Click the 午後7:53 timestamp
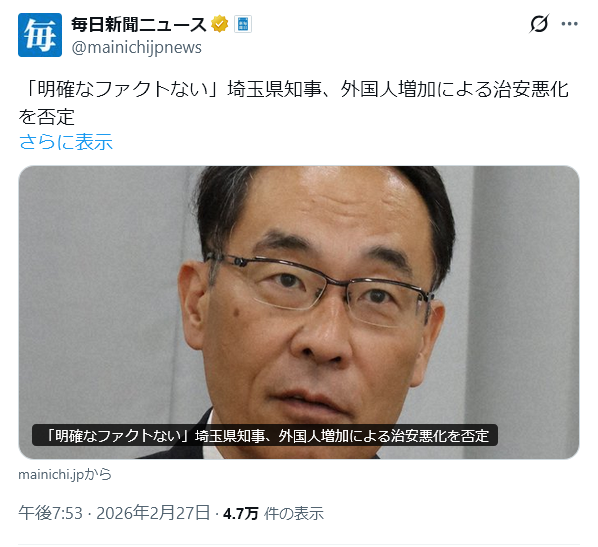Image resolution: width=598 pixels, height=547 pixels. (50, 513)
